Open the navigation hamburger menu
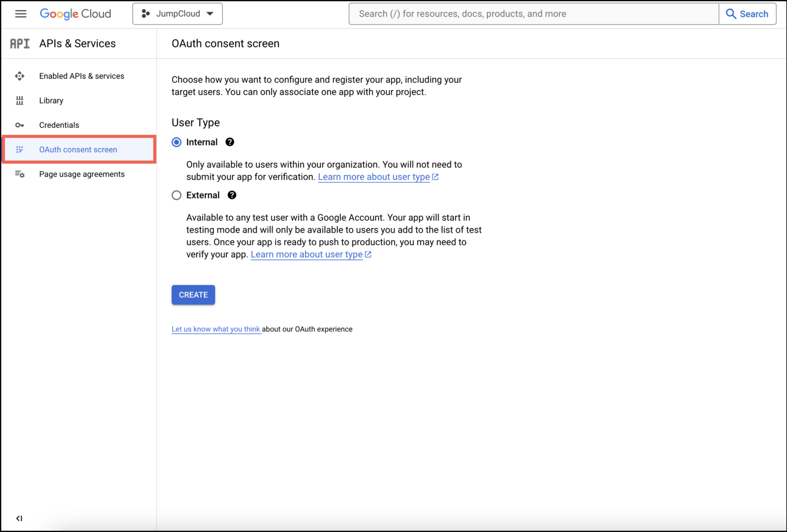The height and width of the screenshot is (532, 787). point(20,14)
